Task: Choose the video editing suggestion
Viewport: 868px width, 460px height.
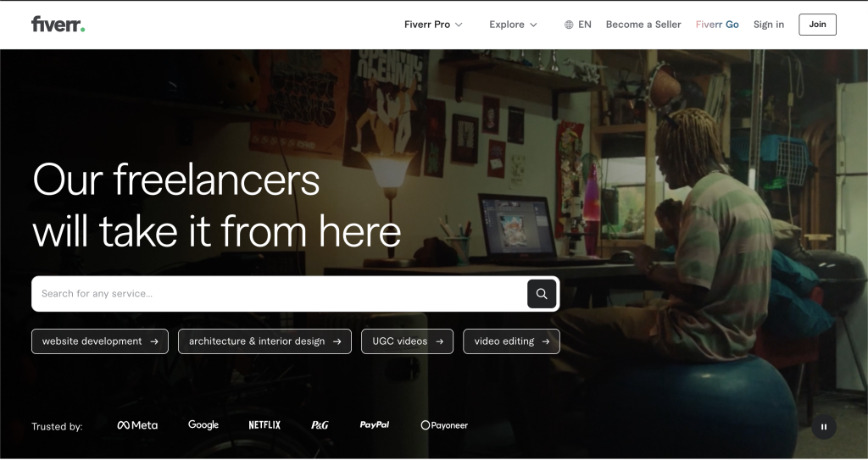Action: [x=511, y=341]
